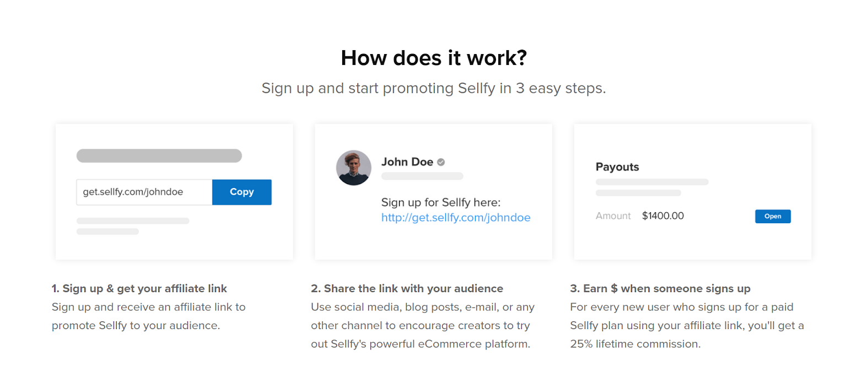This screenshot has width=868, height=382.
Task: Click the blue Copy button
Action: (241, 192)
